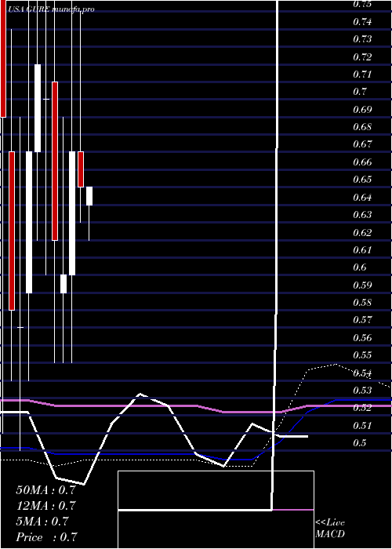This screenshot has height=549, width=392.
Task: Select the 0.7 price level label
Action: (x=360, y=92)
